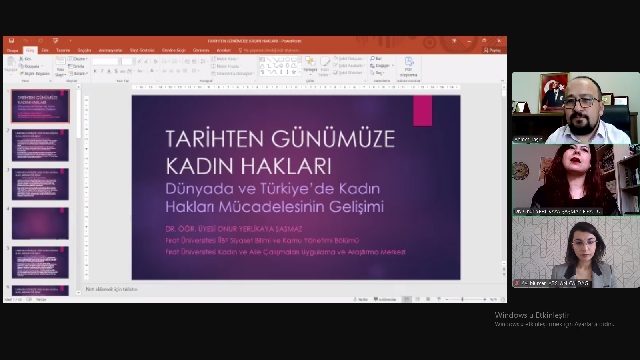
Task: Open the font name combo box
Action: [x=106, y=61]
